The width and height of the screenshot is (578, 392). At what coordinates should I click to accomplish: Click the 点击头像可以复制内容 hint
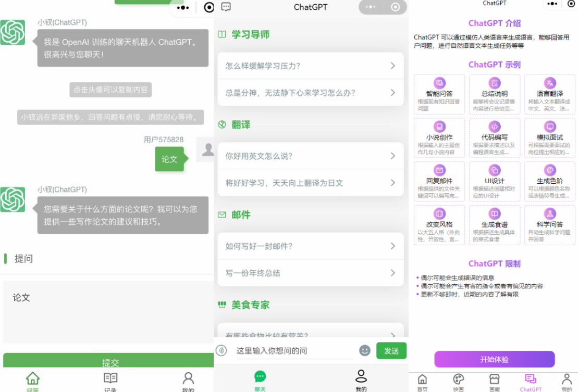[110, 90]
